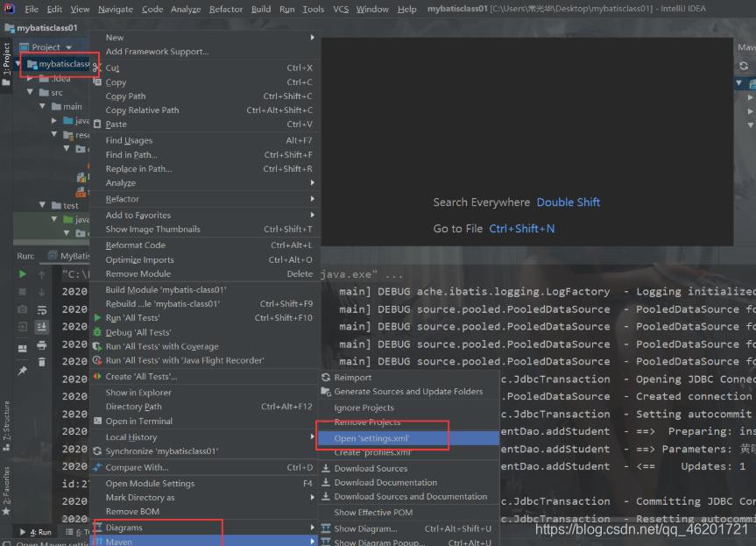Screen dimensions: 756x546
Task: Expand the Add to Favorites submenu
Action: pyautogui.click(x=205, y=215)
